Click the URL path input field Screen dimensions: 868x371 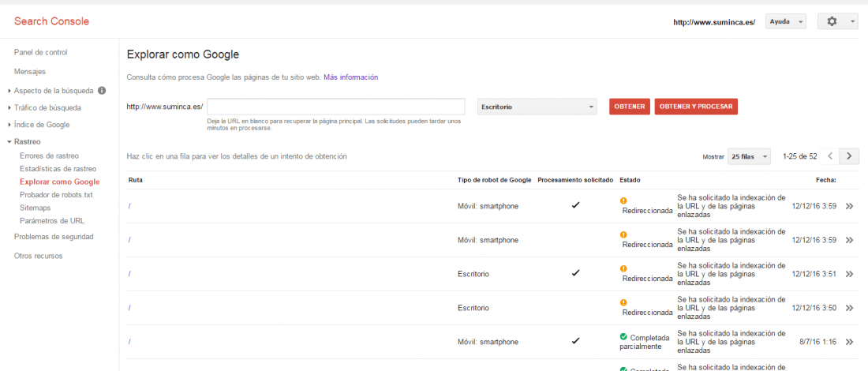pos(336,107)
